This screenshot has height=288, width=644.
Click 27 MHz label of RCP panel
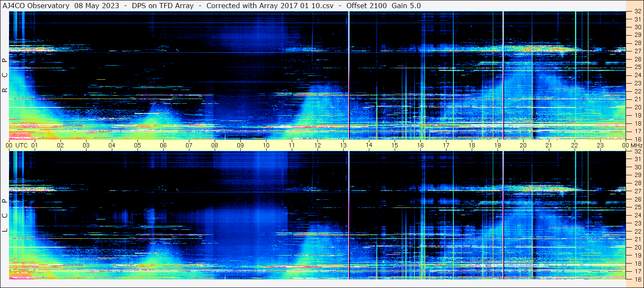(x=637, y=51)
